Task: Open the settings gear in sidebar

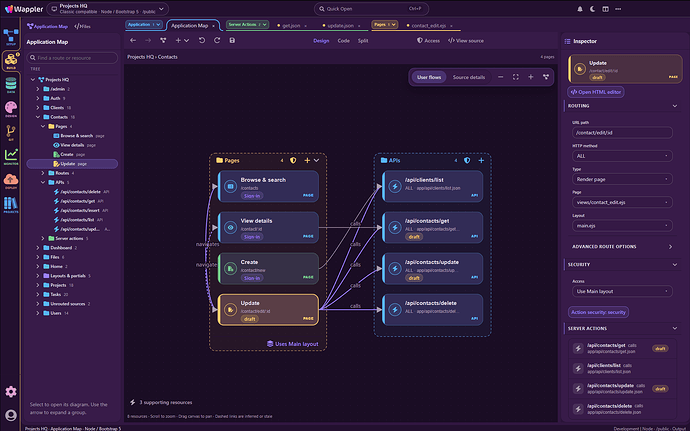Action: 11,391
